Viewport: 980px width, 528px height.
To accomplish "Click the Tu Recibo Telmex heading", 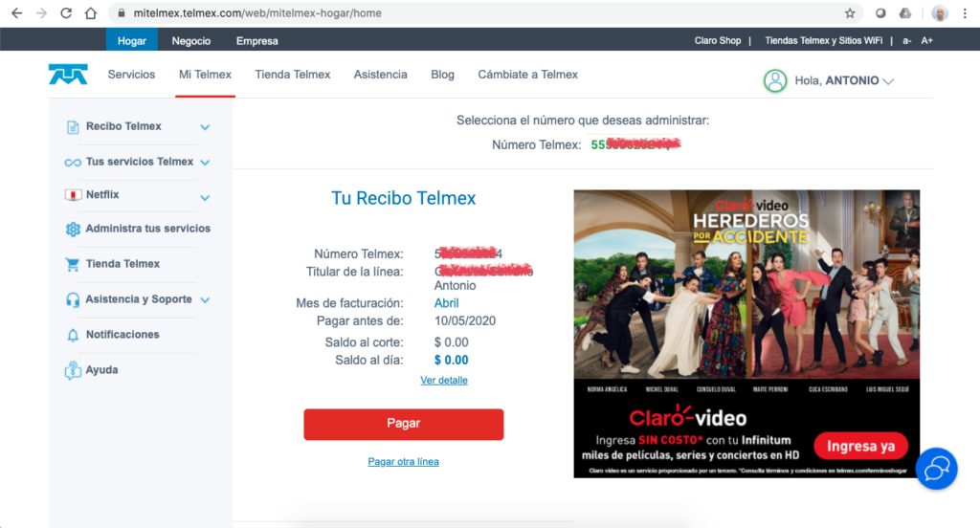I will (404, 198).
